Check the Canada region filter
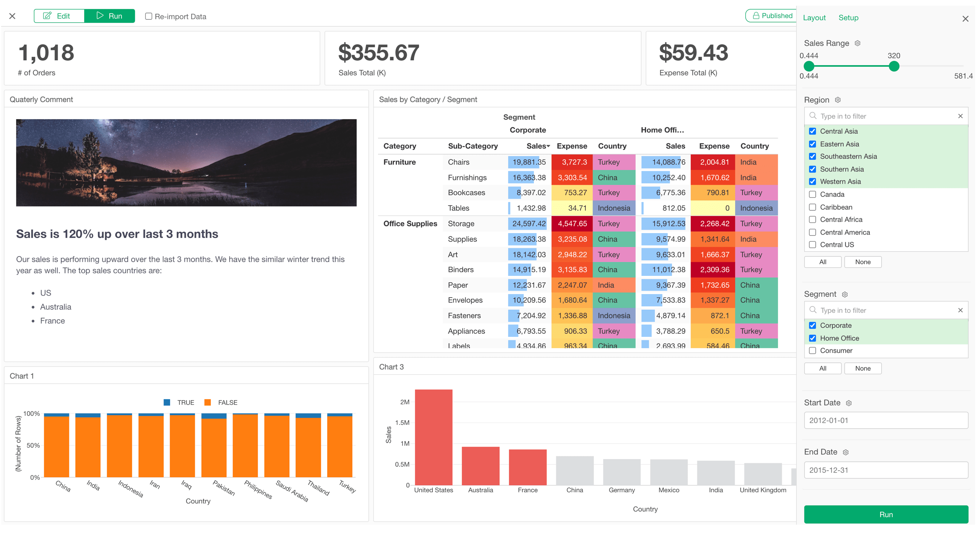The width and height of the screenshot is (980, 538). coord(813,194)
